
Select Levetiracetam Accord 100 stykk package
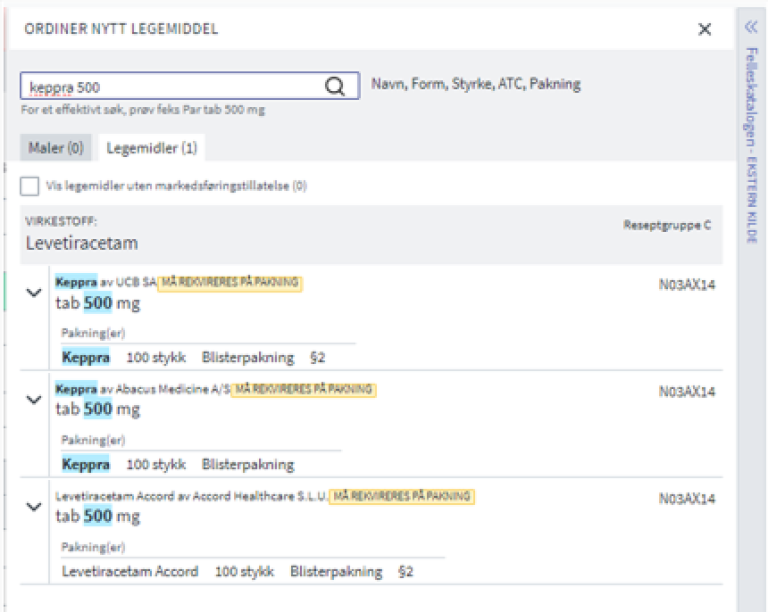pos(238,571)
